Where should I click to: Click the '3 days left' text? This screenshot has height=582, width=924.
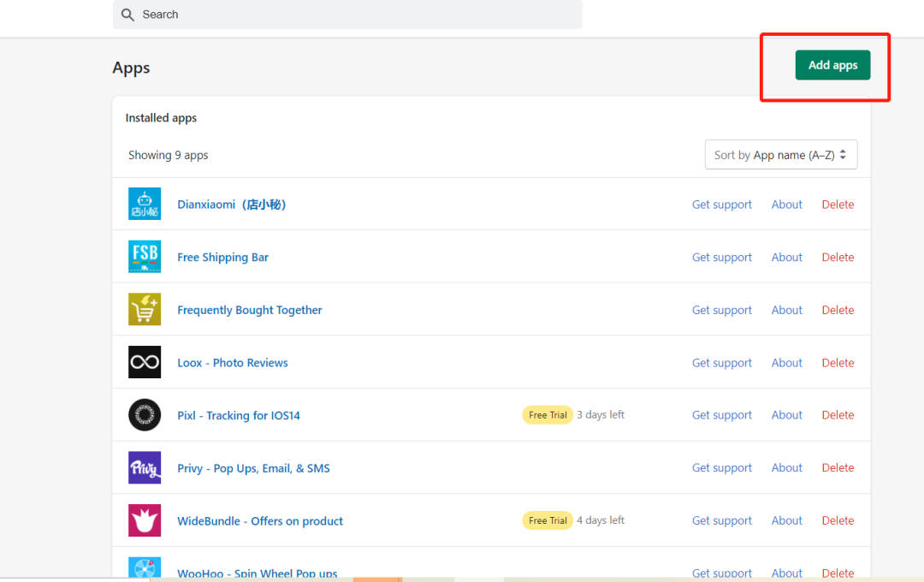pyautogui.click(x=601, y=414)
